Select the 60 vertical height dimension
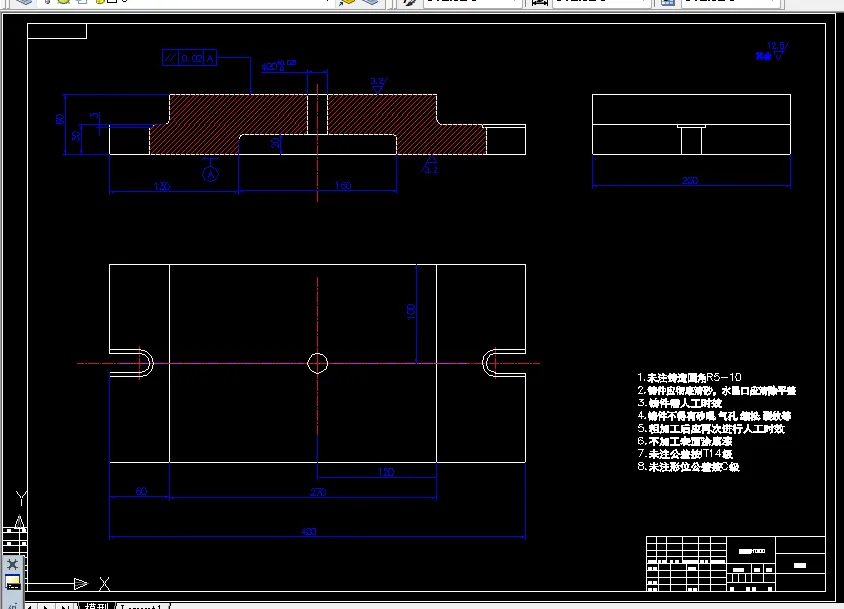Screen dimensions: 844x609 [x=59, y=119]
